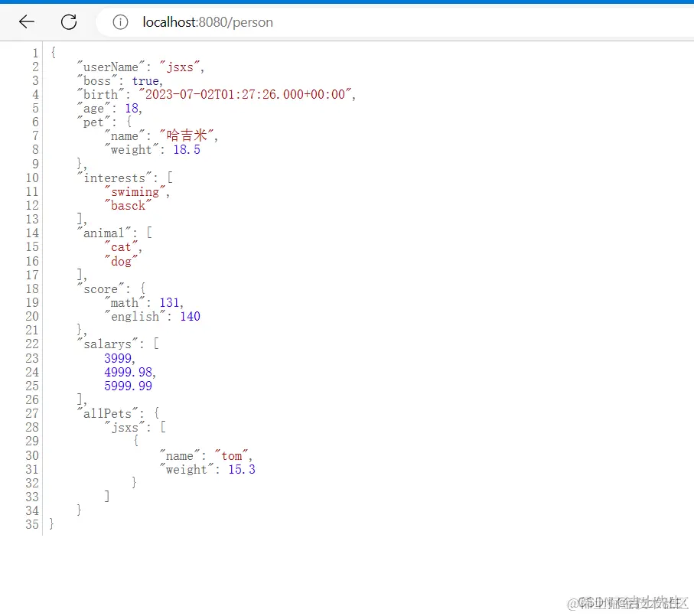The image size is (694, 616).
Task: Select the boss value true
Action: [x=145, y=81]
